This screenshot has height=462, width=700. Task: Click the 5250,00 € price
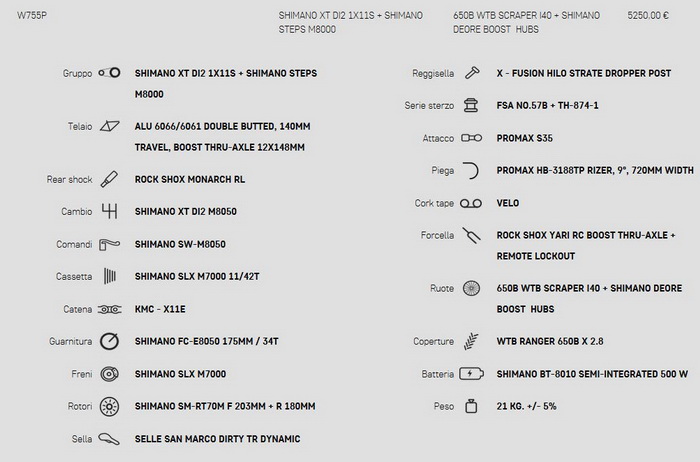[648, 15]
